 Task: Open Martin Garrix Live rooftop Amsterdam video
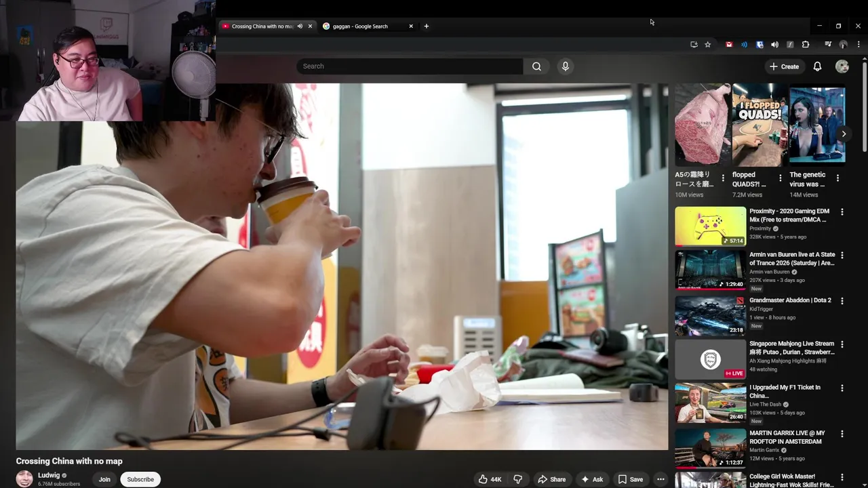787,437
